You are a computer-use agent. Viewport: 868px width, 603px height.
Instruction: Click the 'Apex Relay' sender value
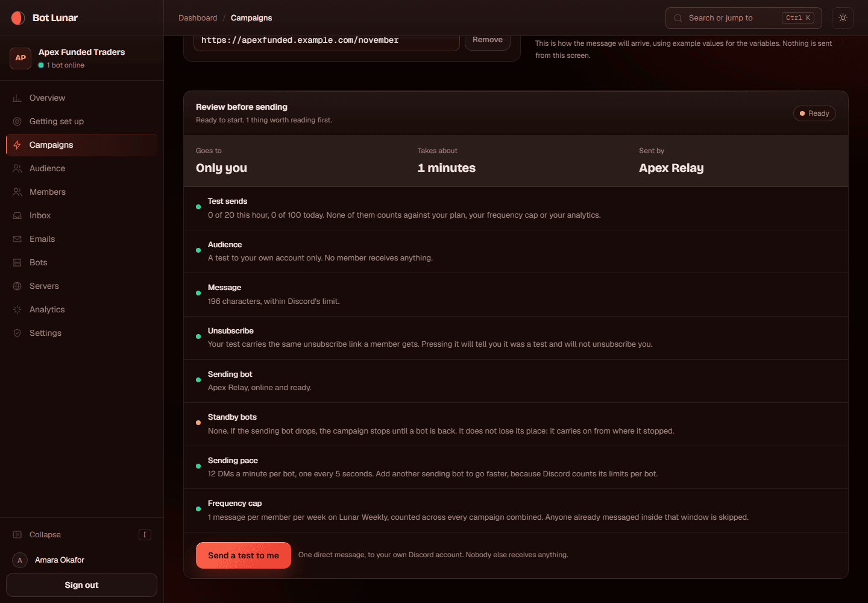click(671, 168)
